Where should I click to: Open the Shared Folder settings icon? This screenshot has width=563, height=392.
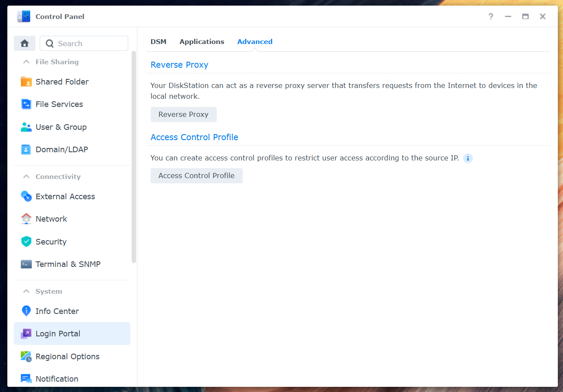pyautogui.click(x=26, y=82)
